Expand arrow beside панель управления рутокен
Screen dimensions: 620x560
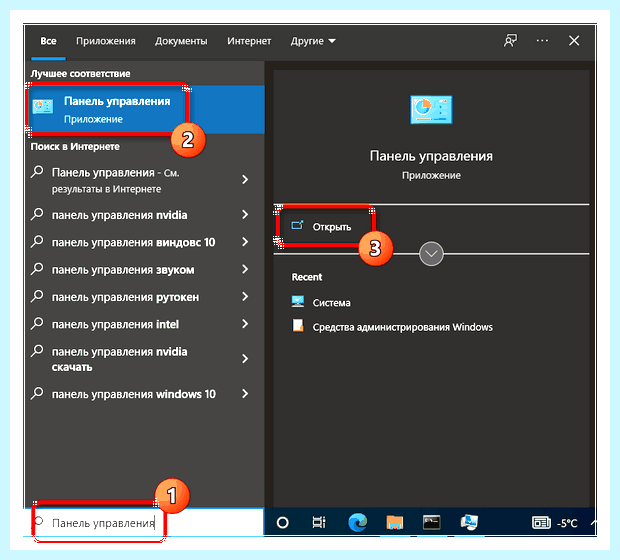click(245, 297)
